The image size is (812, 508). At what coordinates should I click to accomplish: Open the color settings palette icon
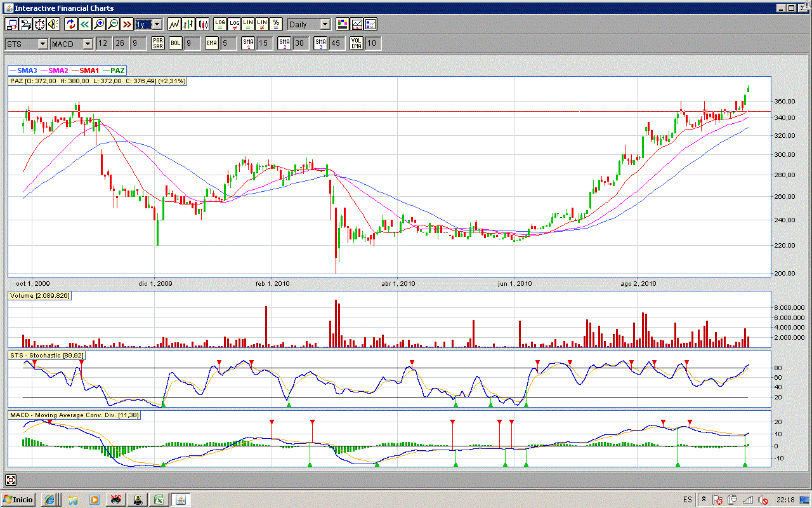pyautogui.click(x=343, y=24)
